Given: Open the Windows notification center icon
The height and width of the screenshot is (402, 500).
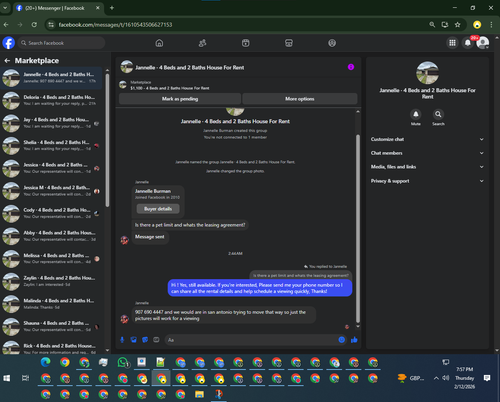Looking at the screenshot, I should (487, 378).
